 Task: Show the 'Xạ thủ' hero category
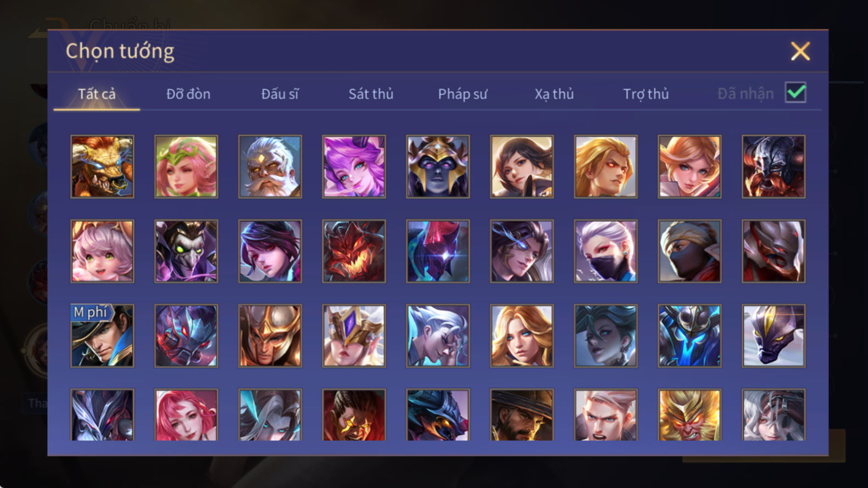click(554, 94)
